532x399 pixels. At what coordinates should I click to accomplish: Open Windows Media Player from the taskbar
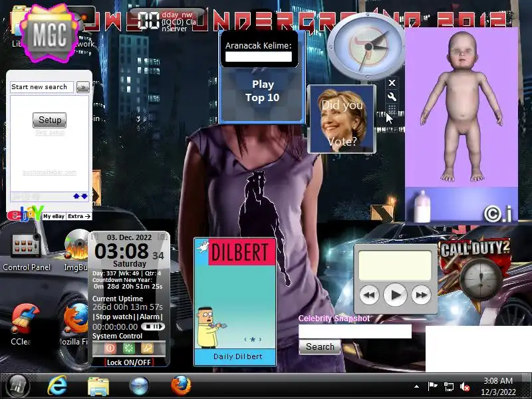(139, 386)
